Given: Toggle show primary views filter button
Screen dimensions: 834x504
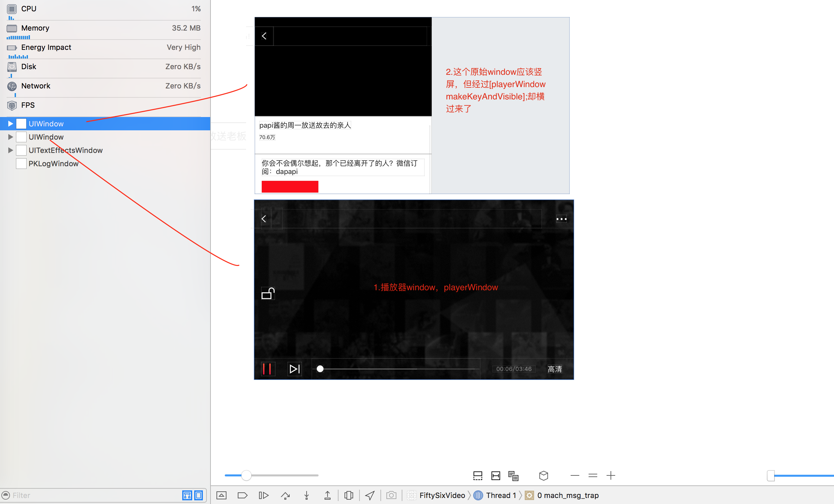Looking at the screenshot, I should [x=187, y=495].
